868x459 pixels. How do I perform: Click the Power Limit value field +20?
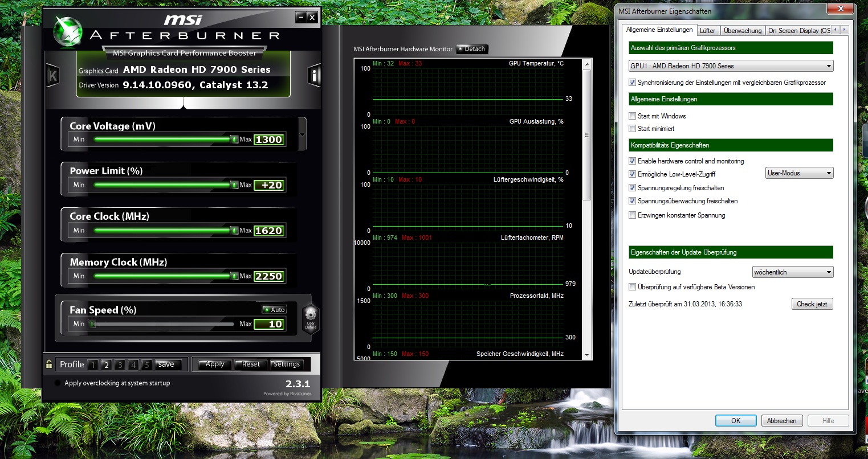tap(269, 185)
